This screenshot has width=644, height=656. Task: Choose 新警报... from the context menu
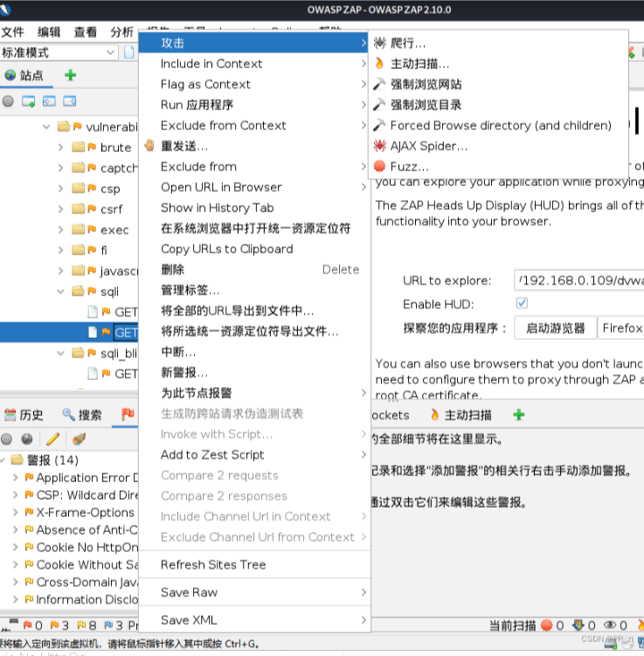click(x=253, y=372)
